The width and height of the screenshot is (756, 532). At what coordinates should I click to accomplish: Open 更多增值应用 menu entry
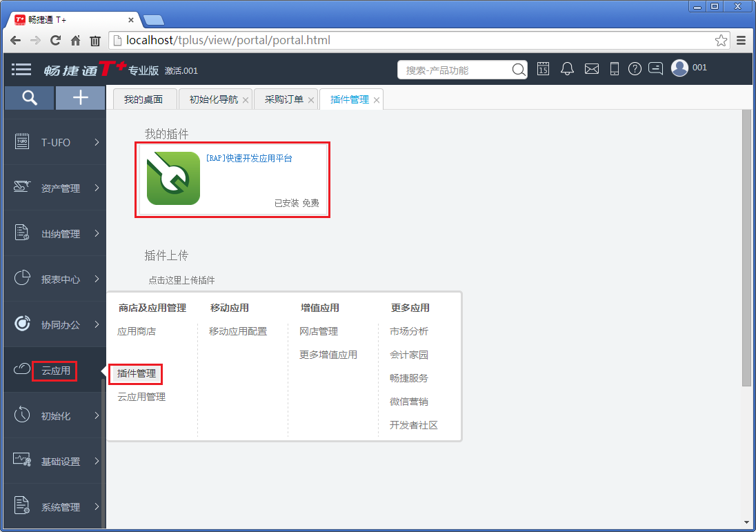coord(328,355)
